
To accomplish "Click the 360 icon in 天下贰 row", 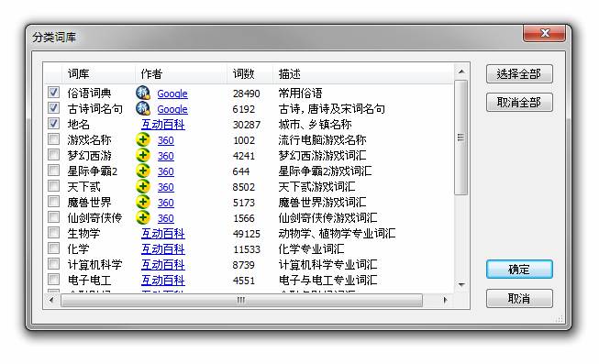I will (143, 187).
